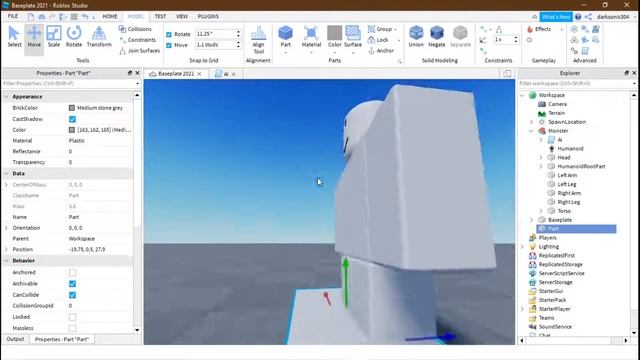Apply Union to selected parts
This screenshot has width=640, height=360.
click(416, 37)
